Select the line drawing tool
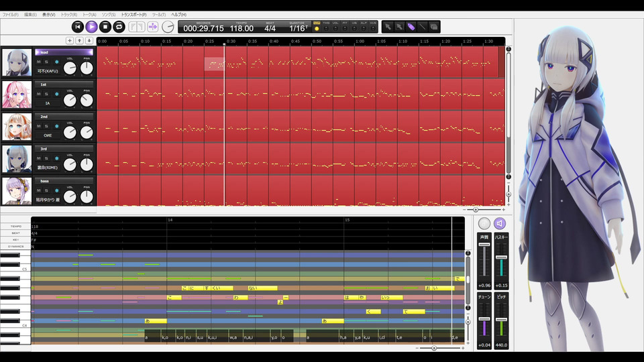Screen dimensions: 644x362 [423, 27]
